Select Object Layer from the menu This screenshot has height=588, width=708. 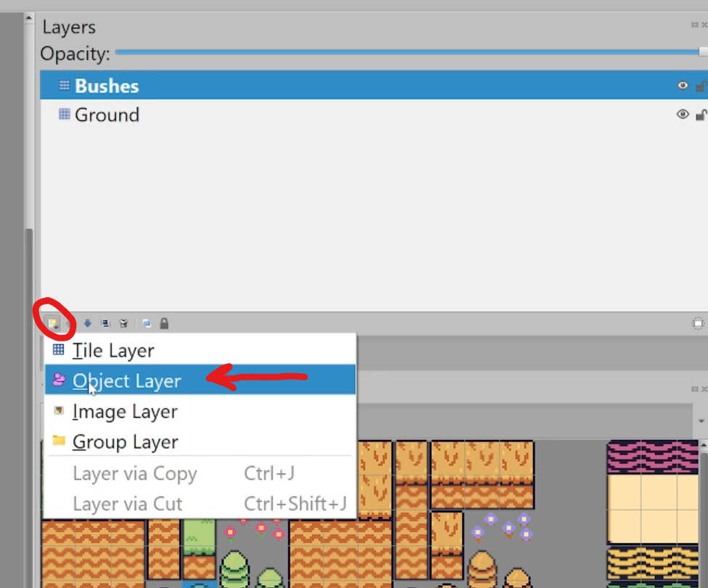pos(126,380)
